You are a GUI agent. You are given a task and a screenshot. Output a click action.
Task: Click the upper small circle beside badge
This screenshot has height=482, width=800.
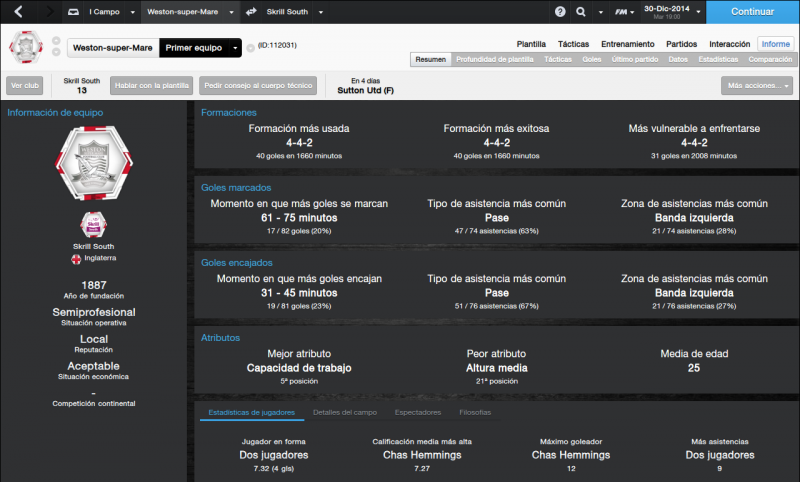point(56,40)
